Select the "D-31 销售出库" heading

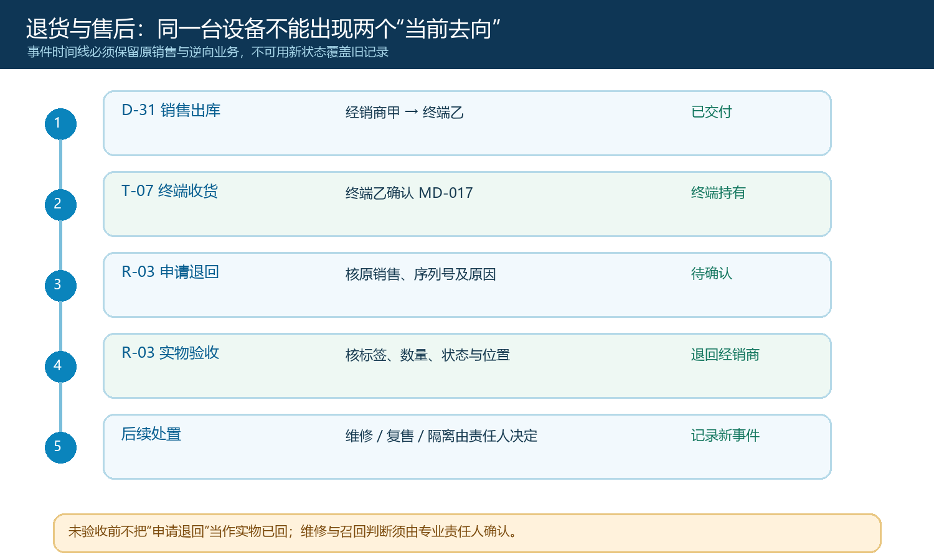pyautogui.click(x=171, y=111)
